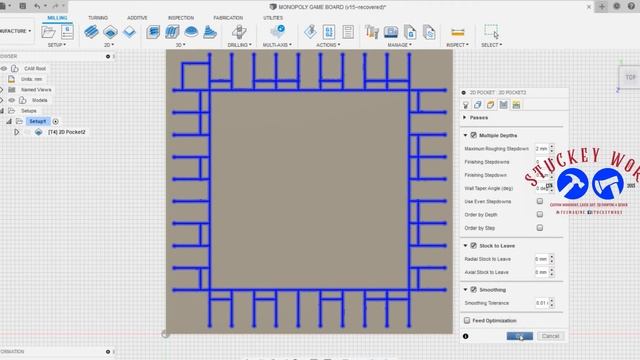The width and height of the screenshot is (640, 360).
Task: Toggle Models visibility eye
Action: click(x=11, y=100)
